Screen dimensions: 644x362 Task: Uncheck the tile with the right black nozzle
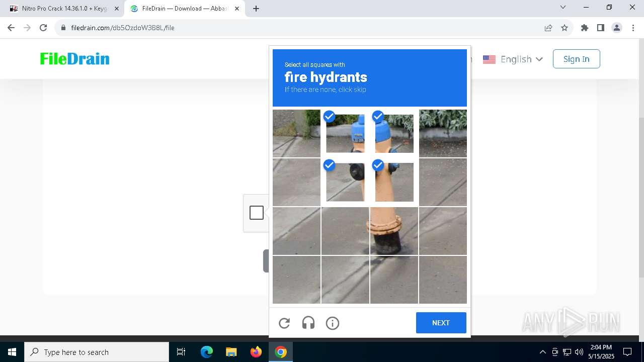[x=394, y=182]
